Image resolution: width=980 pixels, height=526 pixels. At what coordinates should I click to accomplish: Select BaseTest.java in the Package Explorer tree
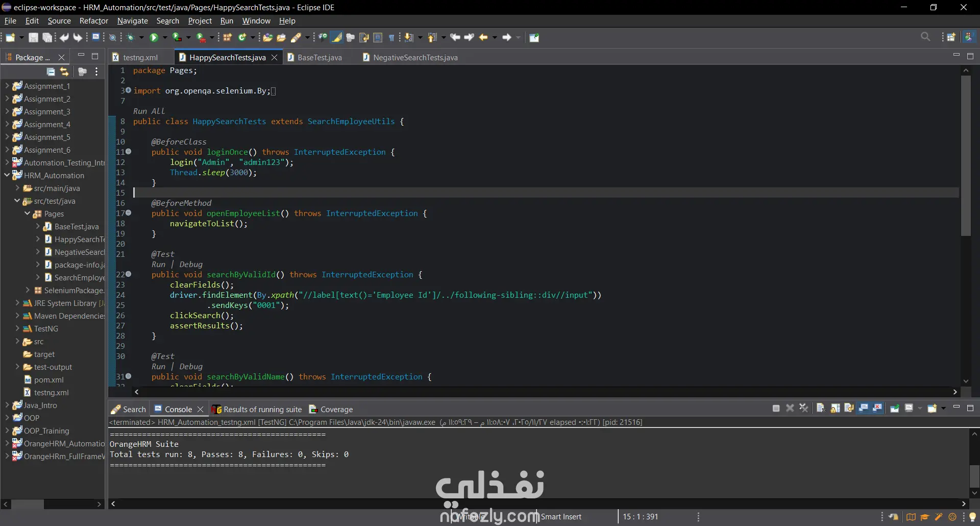77,226
